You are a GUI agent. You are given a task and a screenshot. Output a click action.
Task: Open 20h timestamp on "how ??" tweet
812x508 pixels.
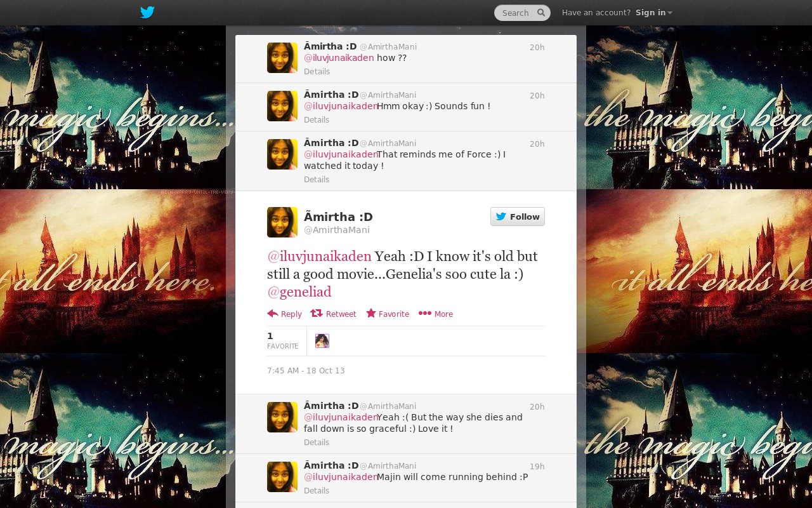pyautogui.click(x=537, y=48)
